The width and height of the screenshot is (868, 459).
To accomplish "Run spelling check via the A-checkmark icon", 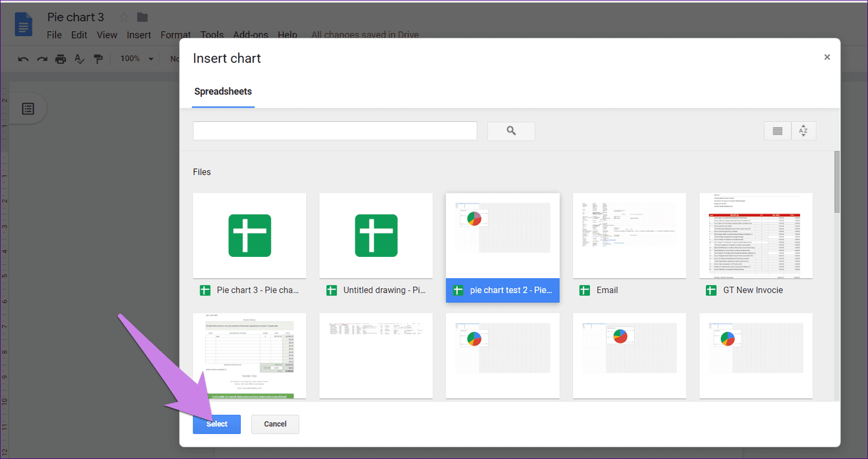I will click(79, 58).
